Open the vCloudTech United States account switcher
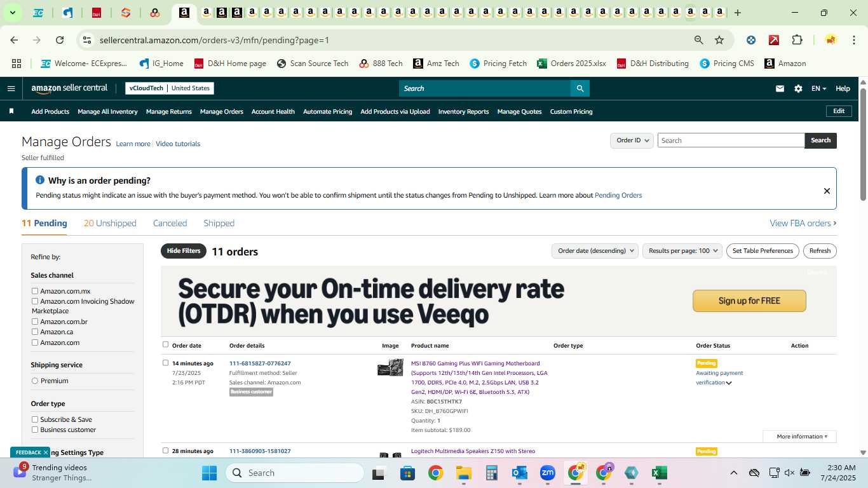The image size is (868, 488). (170, 88)
